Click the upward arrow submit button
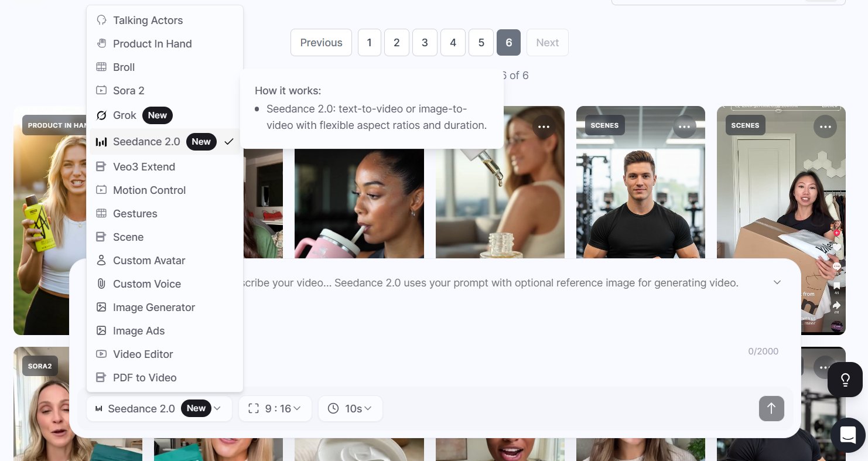The image size is (868, 461). coord(771,408)
